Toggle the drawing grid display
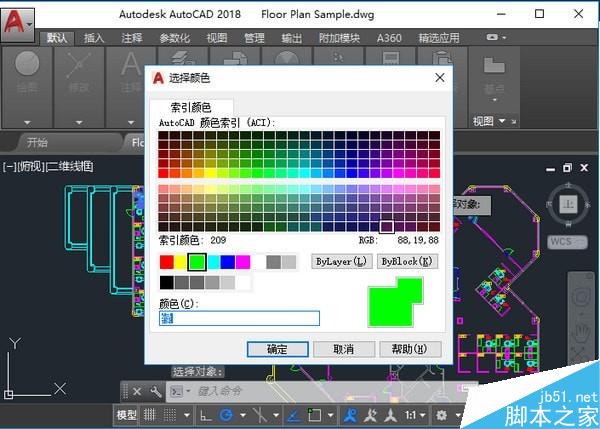 150,415
